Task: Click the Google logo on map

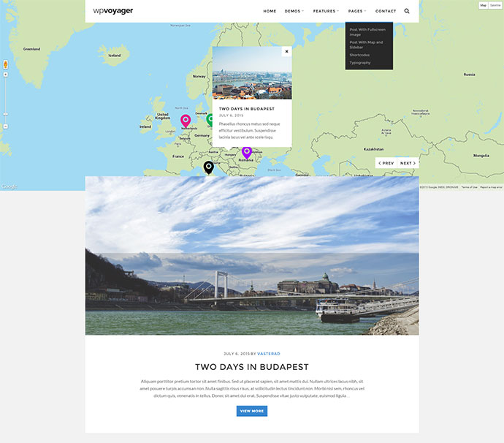Action: point(9,186)
